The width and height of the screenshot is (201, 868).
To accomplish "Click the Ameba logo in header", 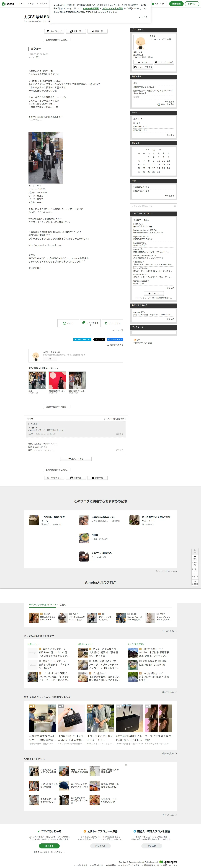I will pyautogui.click(x=8, y=4).
